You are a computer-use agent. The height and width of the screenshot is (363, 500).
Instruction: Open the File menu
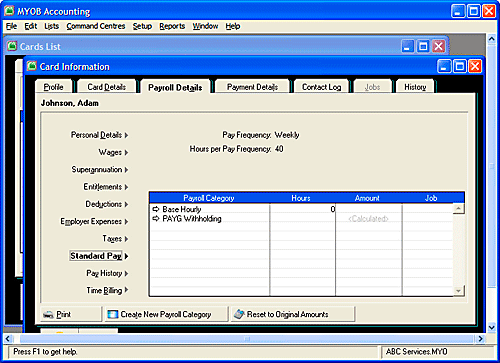tap(11, 26)
